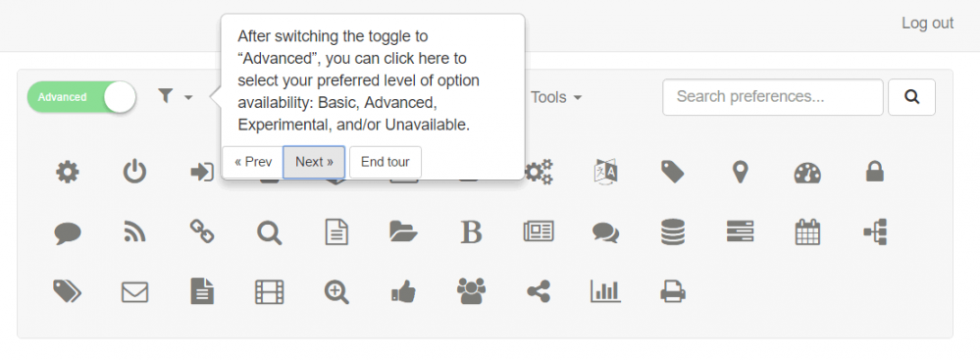
Task: Click the bold B icon
Action: pos(471,231)
